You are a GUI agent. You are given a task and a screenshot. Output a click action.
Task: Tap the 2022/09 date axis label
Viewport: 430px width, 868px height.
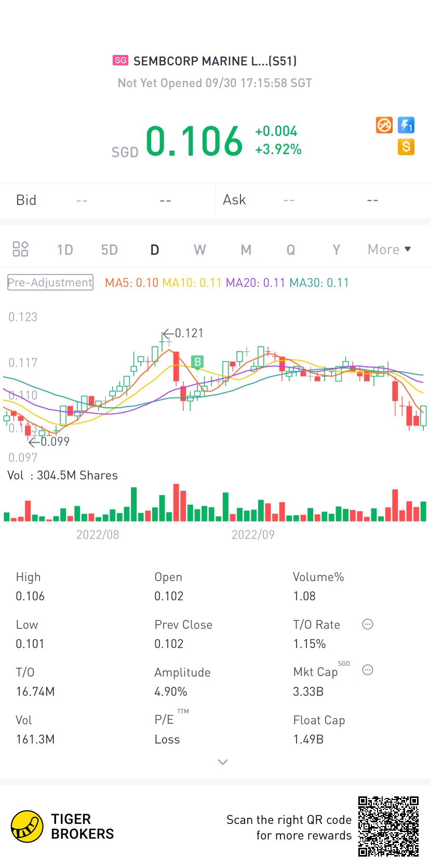click(x=253, y=534)
